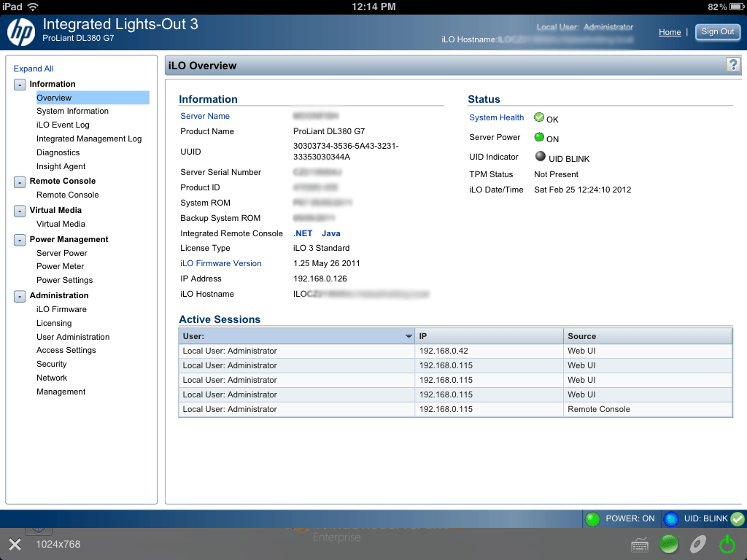The image size is (747, 560).
Task: Open the Management page
Action: coord(61,392)
